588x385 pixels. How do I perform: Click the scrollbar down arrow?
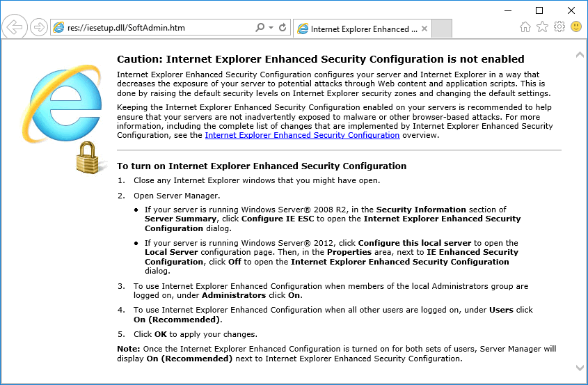point(580,368)
